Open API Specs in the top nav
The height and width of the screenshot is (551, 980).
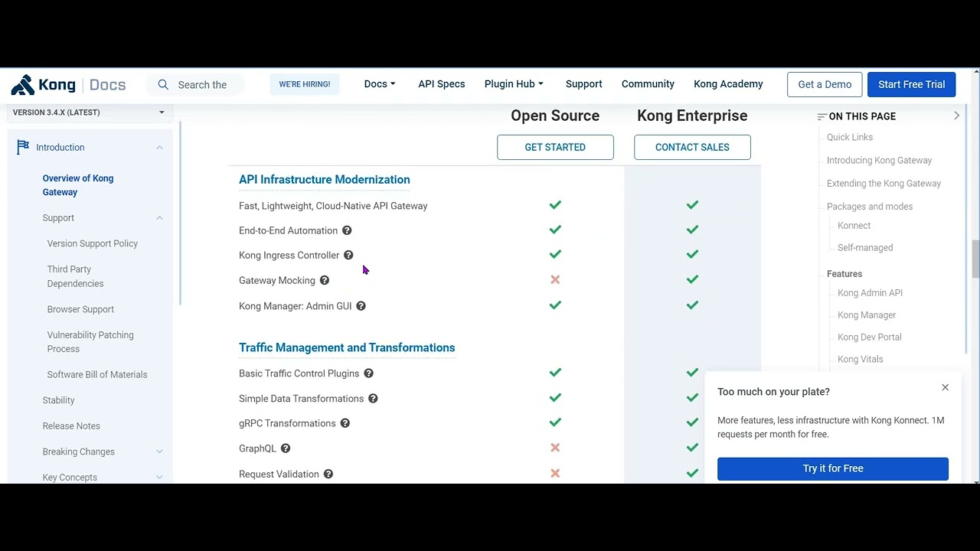(442, 84)
